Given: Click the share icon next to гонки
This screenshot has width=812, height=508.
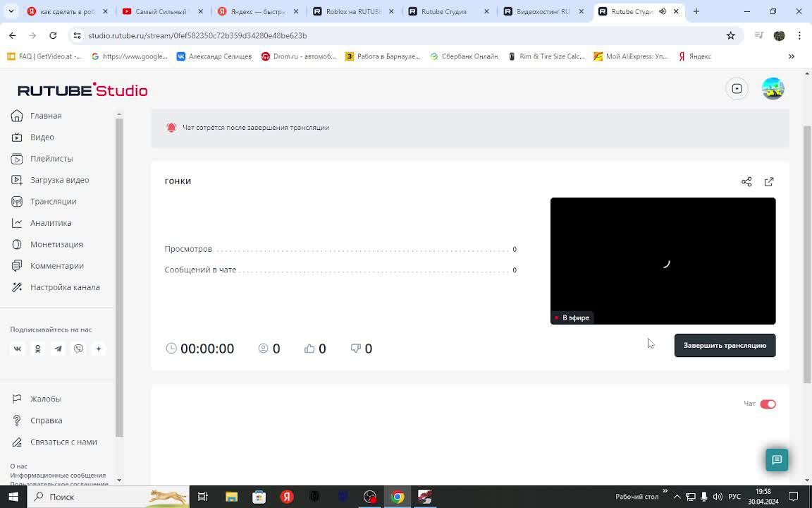Looking at the screenshot, I should coord(746,181).
